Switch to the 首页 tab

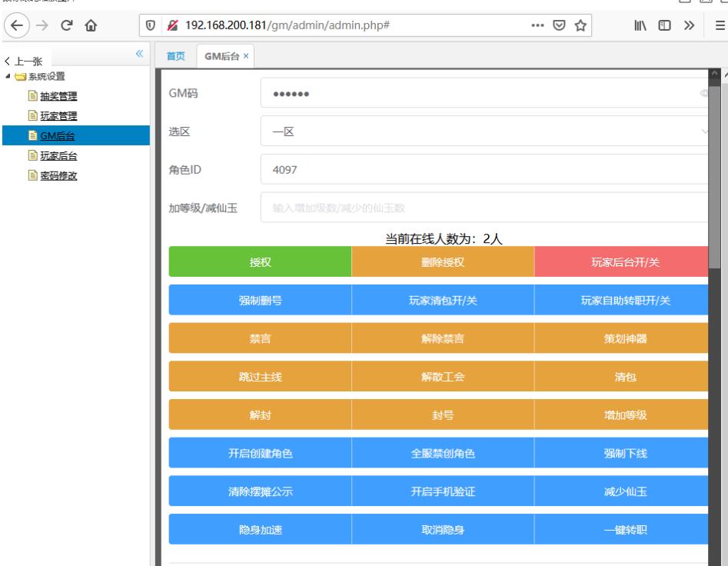pos(176,56)
